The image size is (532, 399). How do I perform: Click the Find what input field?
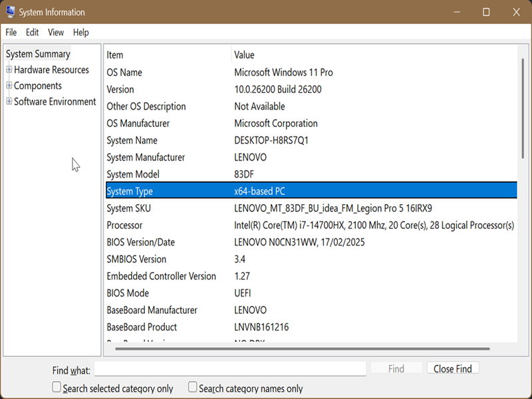coord(230,369)
